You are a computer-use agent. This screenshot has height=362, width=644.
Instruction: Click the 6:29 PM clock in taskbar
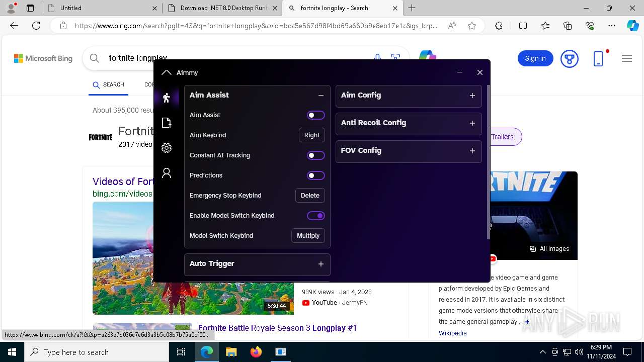click(600, 347)
